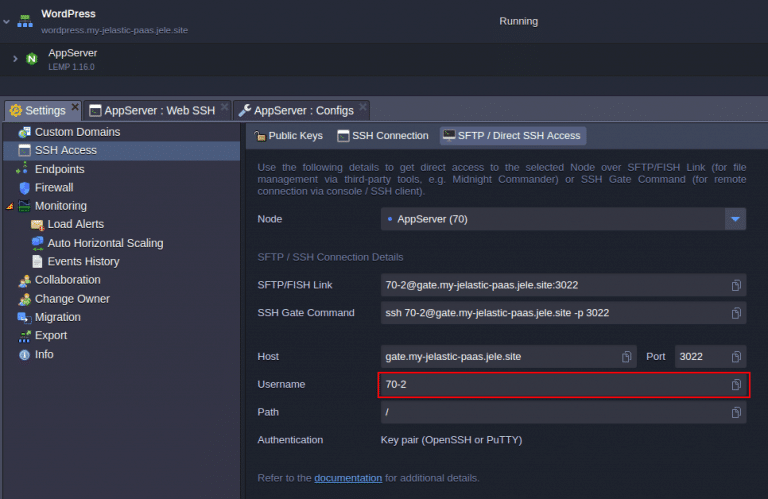Collapse the WordPress environment chevron

6,22
